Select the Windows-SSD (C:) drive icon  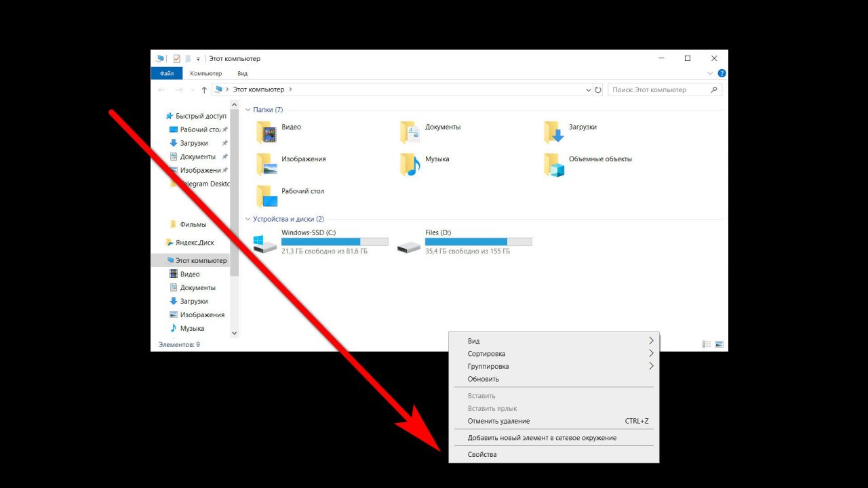(264, 243)
